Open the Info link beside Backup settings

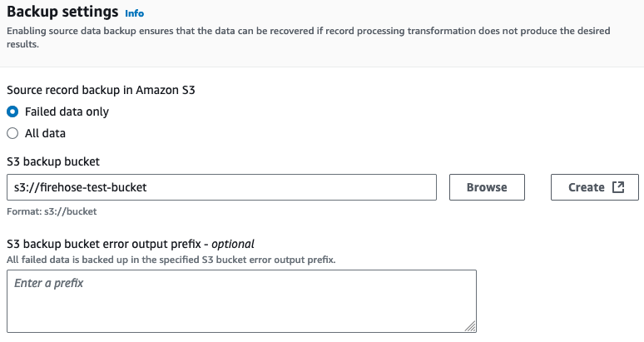coord(134,14)
